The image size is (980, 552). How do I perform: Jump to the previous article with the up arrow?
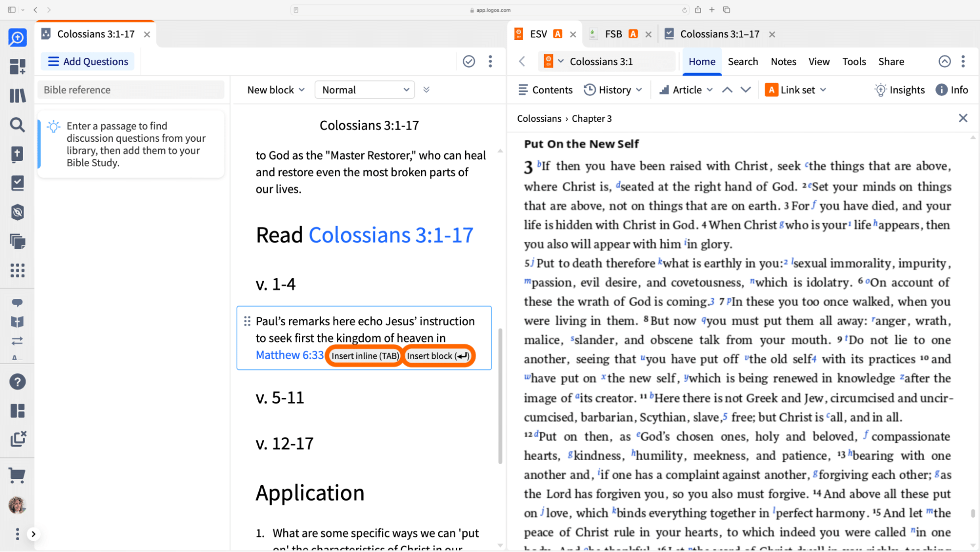[728, 90]
